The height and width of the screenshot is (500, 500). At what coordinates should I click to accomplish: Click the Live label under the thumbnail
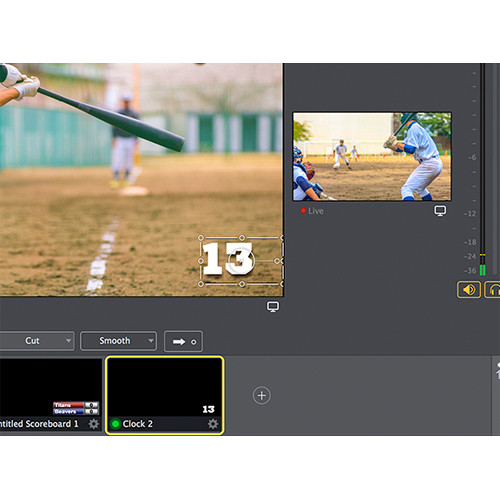coord(316,211)
